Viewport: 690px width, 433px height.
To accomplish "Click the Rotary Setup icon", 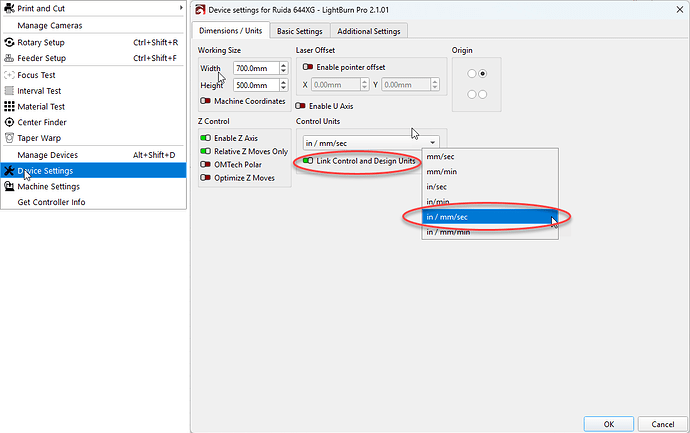I will coord(9,42).
